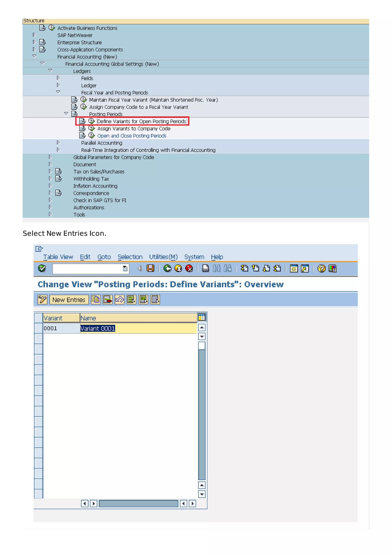Viewport: 392px width, 555px height.
Task: Click the red Cancel icon
Action: (189, 268)
